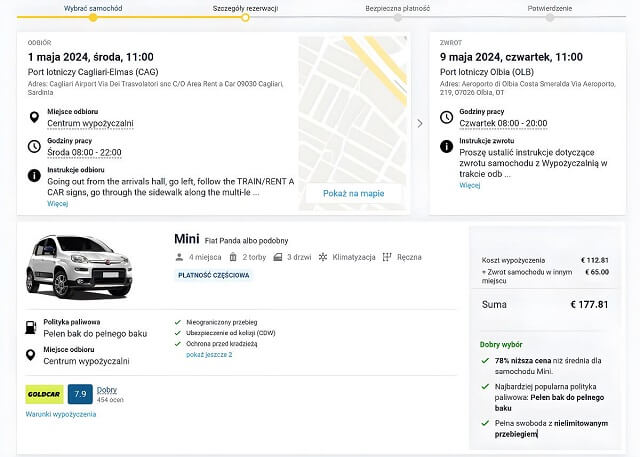This screenshot has height=457, width=640.
Task: Click the return instructions info icon
Action: click(447, 146)
